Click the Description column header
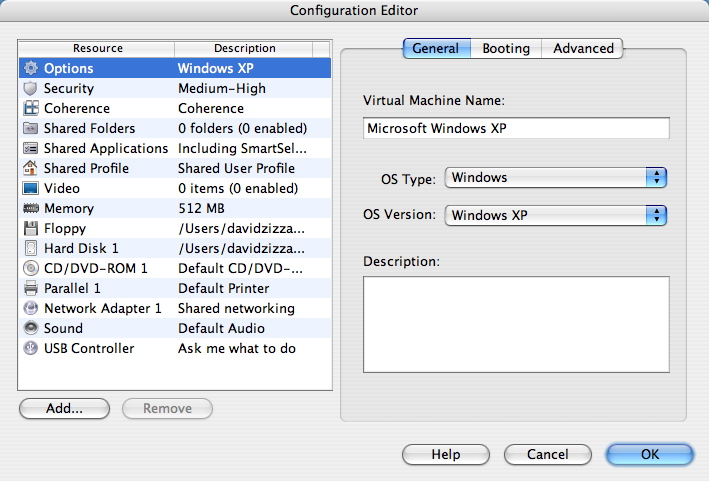This screenshot has height=481, width=709. [244, 48]
